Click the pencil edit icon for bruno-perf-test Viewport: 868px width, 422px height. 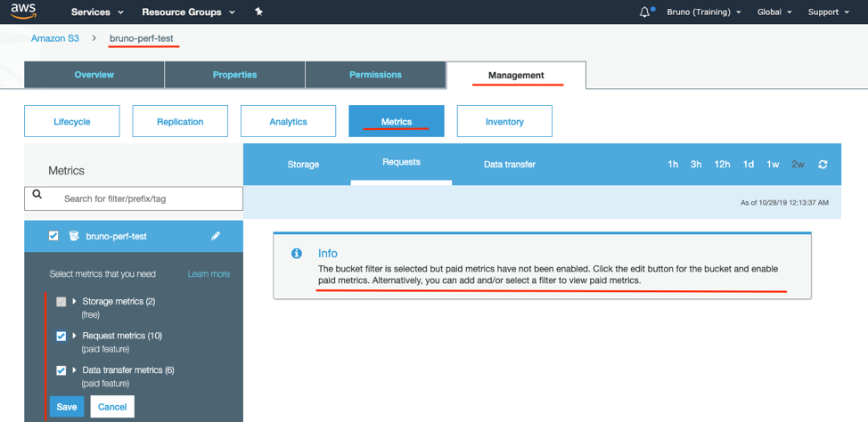pos(216,236)
